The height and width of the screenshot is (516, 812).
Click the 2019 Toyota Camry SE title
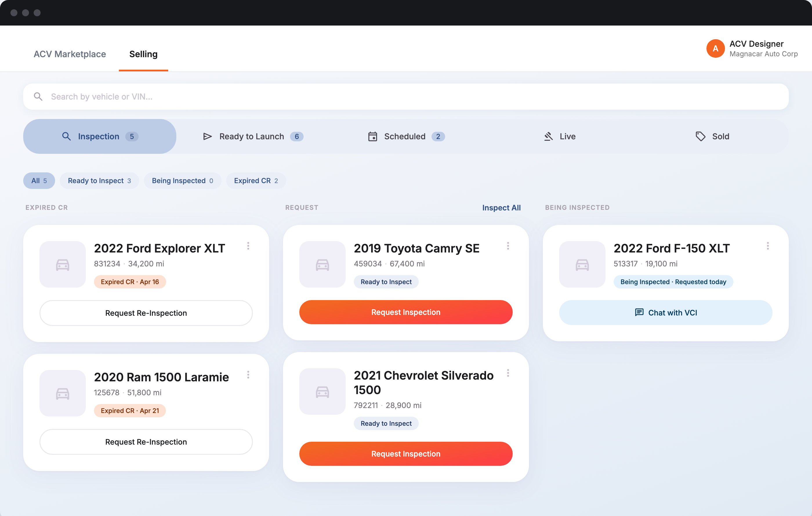[x=416, y=248]
